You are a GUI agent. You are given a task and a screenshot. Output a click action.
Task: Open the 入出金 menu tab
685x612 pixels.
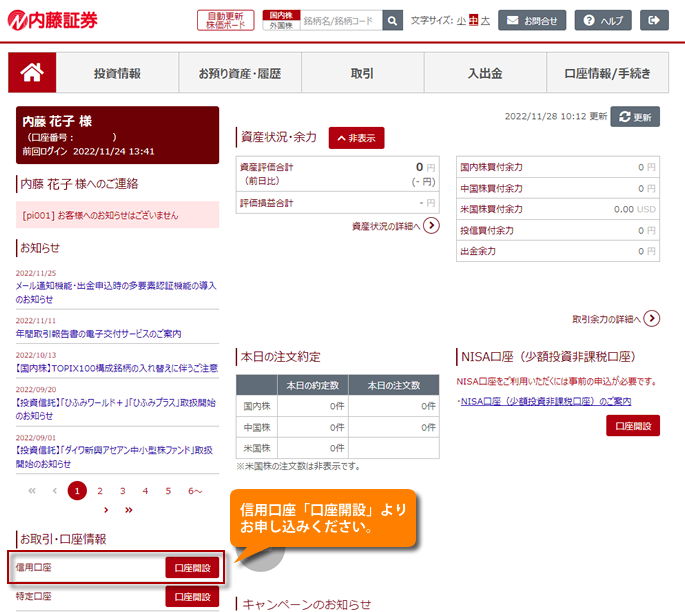(485, 73)
